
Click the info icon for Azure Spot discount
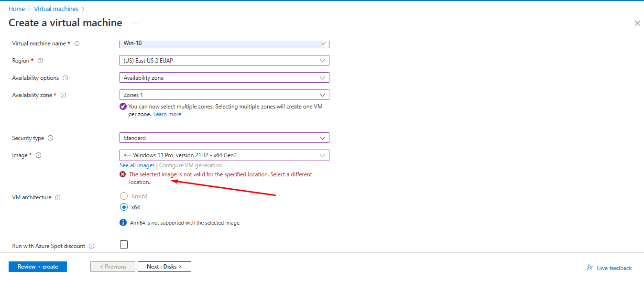(x=93, y=246)
